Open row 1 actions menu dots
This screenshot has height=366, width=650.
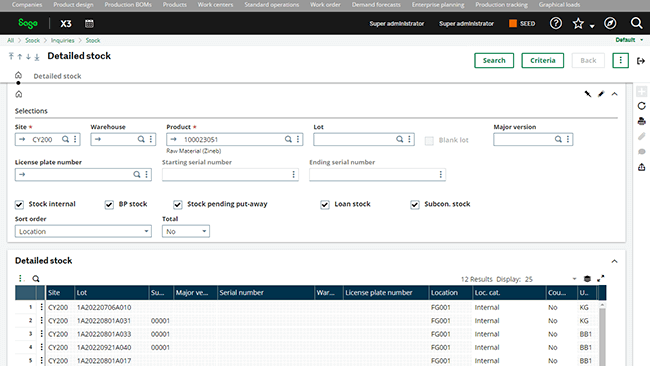click(41, 307)
